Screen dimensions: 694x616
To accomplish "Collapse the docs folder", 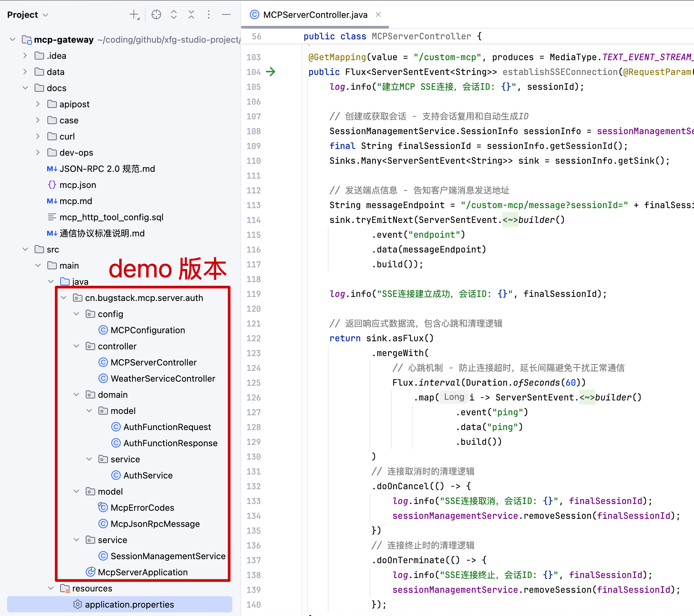I will coord(25,88).
